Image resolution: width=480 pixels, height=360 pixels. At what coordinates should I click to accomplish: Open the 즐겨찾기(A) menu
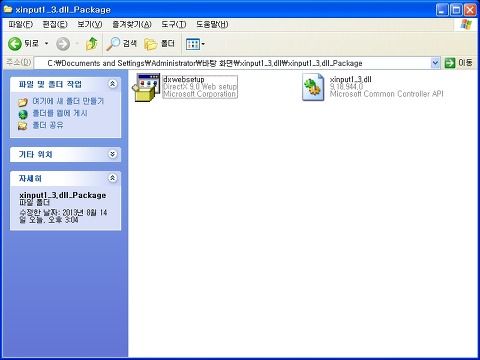(132, 24)
